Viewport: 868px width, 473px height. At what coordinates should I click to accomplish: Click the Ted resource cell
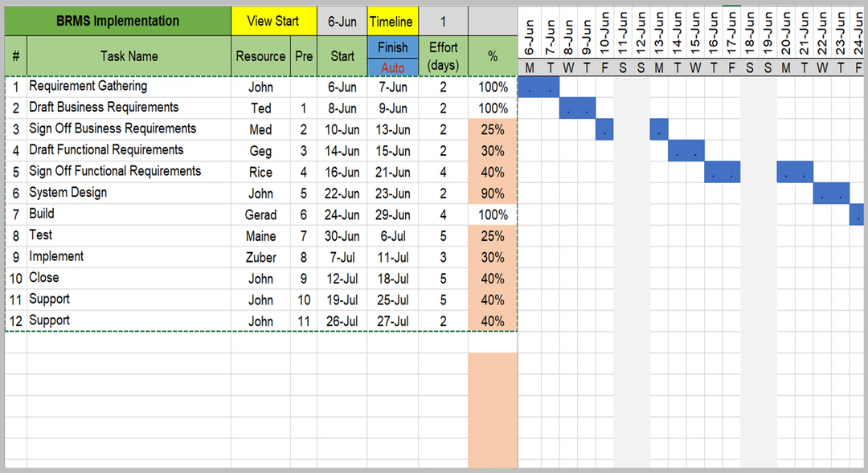[260, 108]
